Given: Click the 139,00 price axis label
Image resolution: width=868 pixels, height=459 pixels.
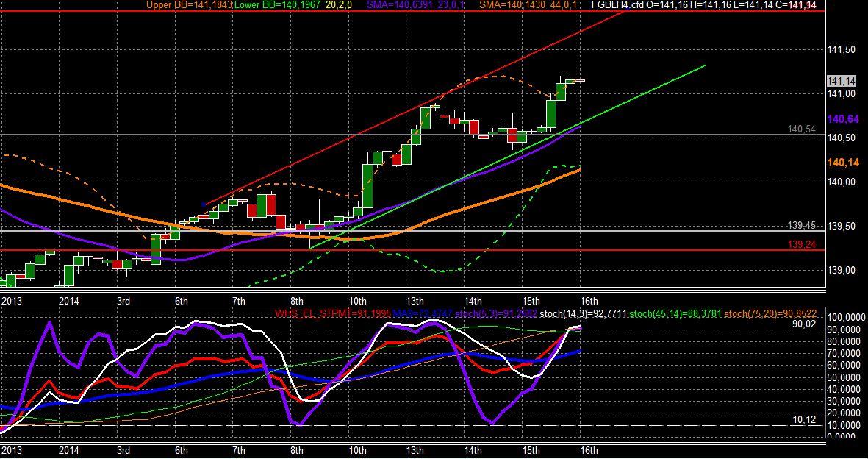Looking at the screenshot, I should 842,270.
